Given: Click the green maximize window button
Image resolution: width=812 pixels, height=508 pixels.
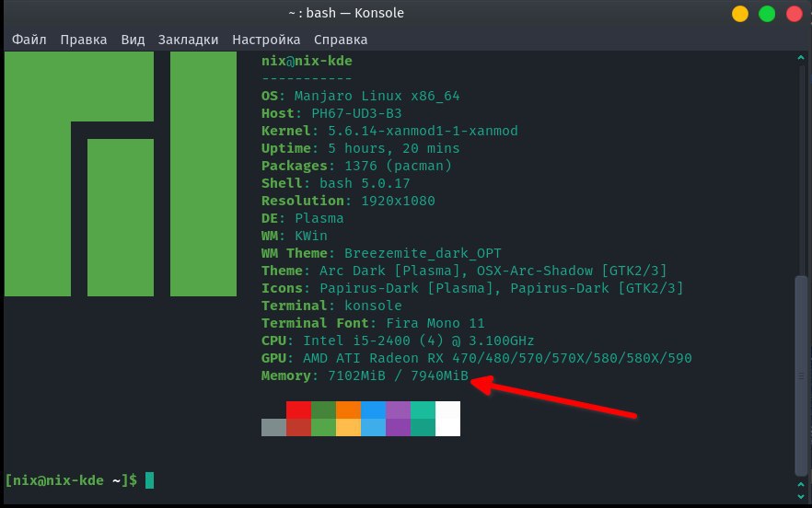Looking at the screenshot, I should pyautogui.click(x=767, y=14).
